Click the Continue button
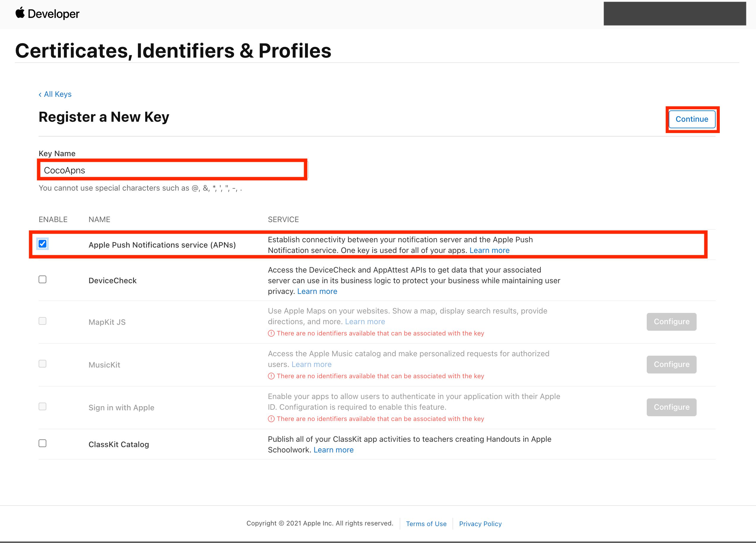Screen dimensions: 756x543 [692, 119]
